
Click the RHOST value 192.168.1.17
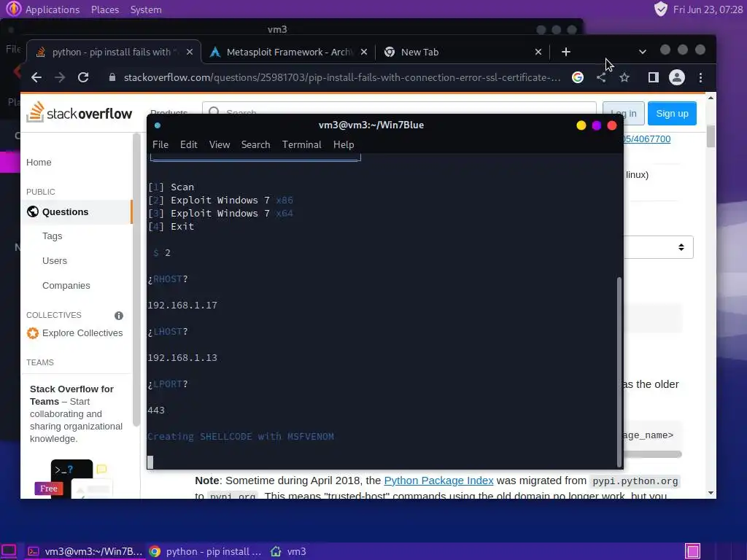tap(182, 306)
